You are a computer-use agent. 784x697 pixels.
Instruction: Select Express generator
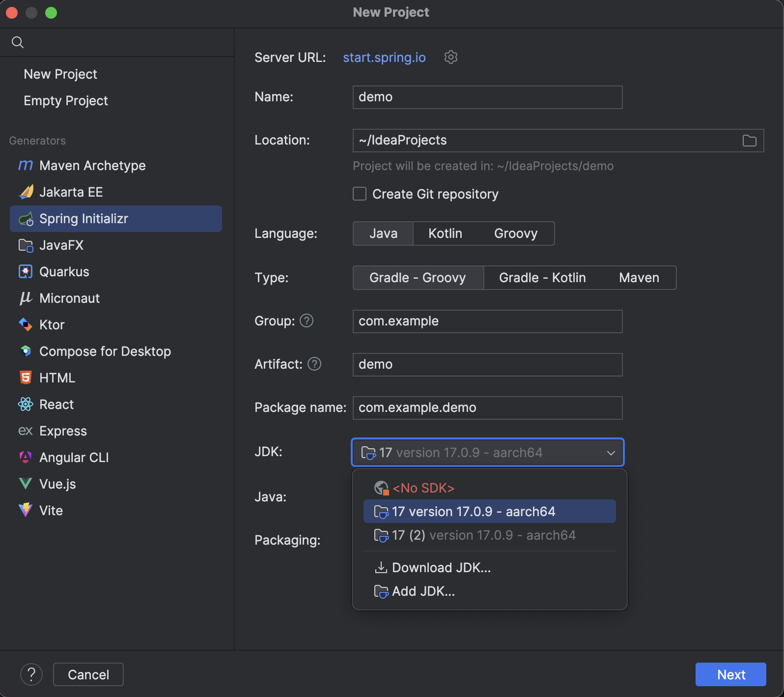coord(116,431)
